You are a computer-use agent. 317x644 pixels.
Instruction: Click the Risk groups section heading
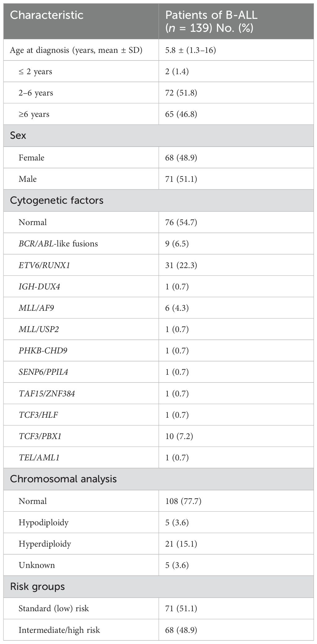(x=37, y=586)
